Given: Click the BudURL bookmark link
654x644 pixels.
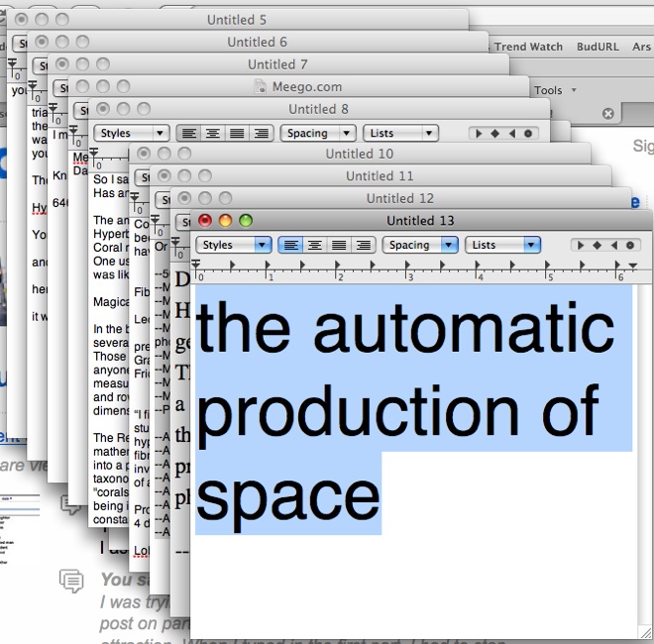Looking at the screenshot, I should click(597, 47).
